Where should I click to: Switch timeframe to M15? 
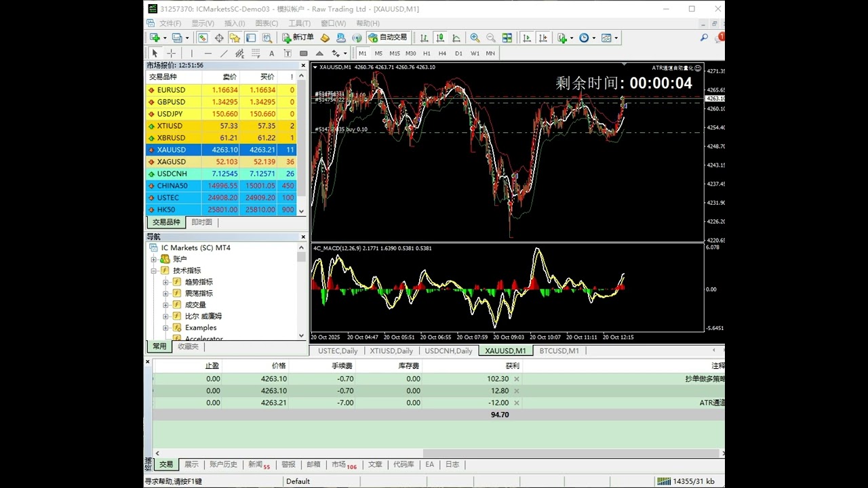pos(395,53)
